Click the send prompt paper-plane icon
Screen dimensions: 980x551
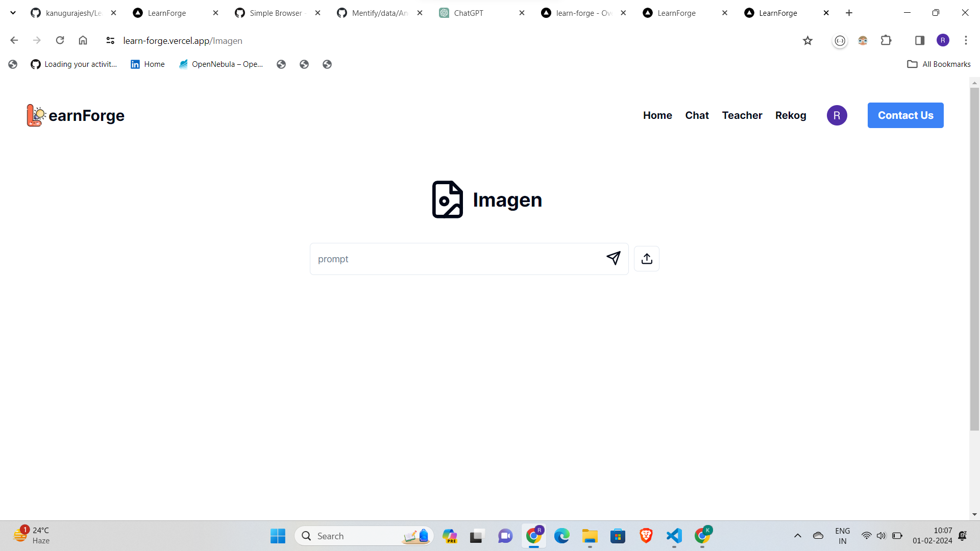pyautogui.click(x=613, y=259)
